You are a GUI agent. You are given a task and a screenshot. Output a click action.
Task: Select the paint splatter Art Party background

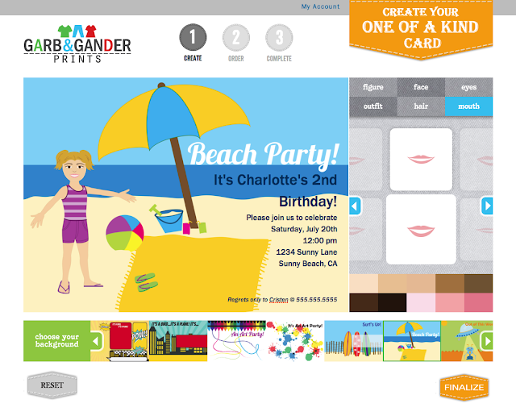[295, 341]
